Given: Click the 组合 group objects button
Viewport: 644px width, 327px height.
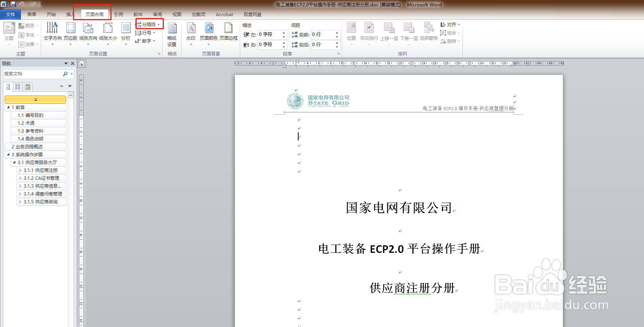Looking at the screenshot, I should tap(450, 33).
